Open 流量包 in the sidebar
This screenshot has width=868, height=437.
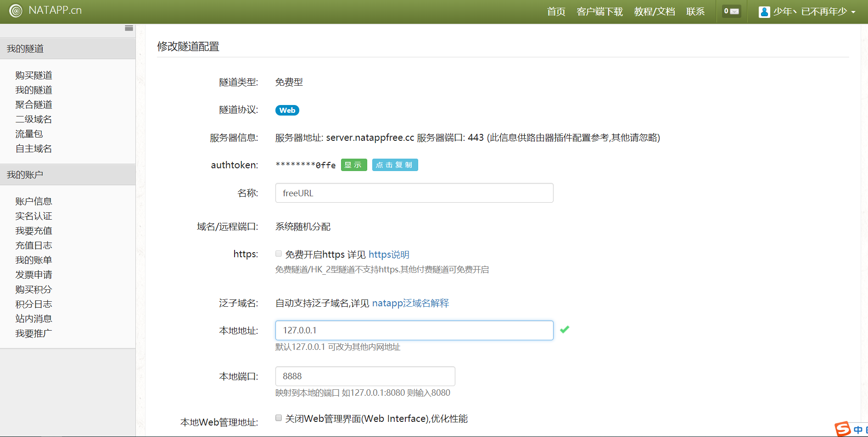29,134
